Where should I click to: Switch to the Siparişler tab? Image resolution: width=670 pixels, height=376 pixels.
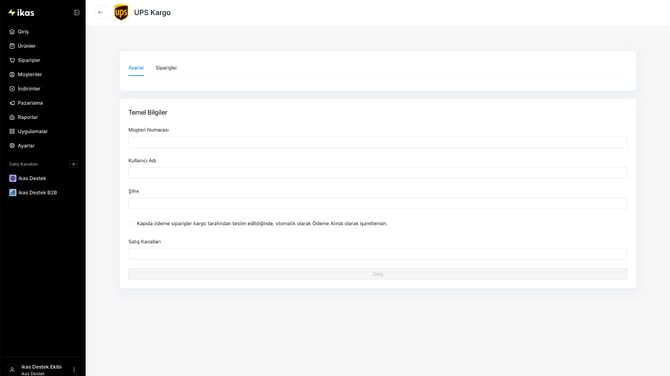point(166,68)
